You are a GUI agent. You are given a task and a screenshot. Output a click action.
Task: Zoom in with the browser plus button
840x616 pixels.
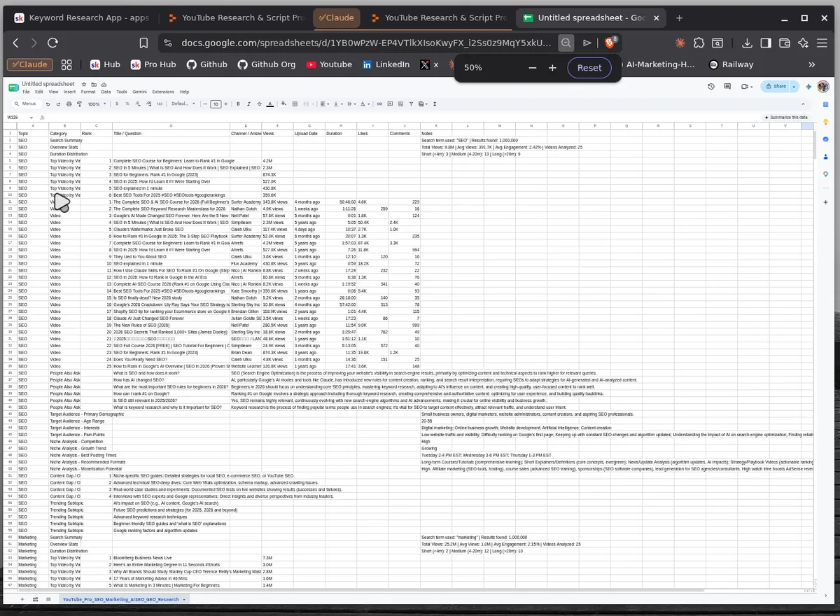coord(552,68)
